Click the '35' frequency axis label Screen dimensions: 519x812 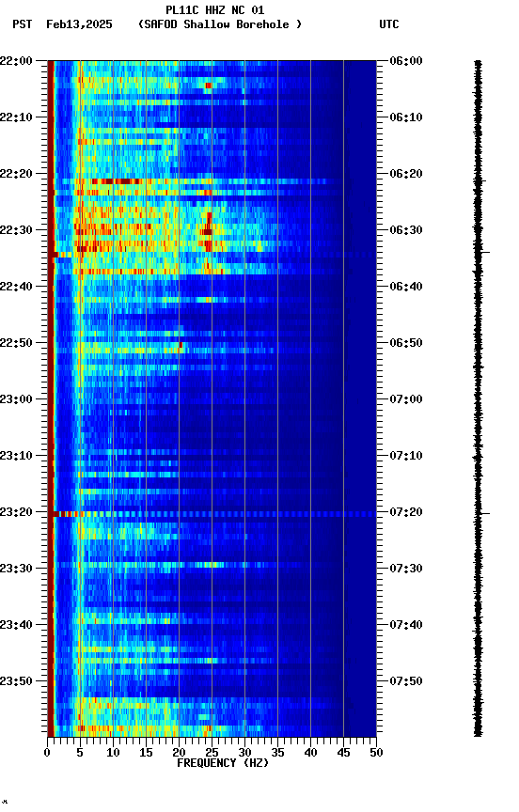(x=277, y=754)
